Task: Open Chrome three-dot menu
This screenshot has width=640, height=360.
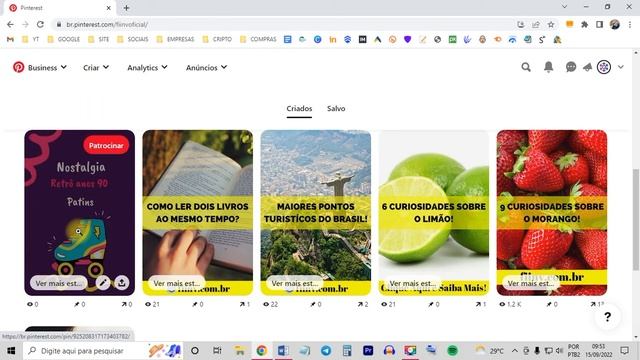Action: 630,24
